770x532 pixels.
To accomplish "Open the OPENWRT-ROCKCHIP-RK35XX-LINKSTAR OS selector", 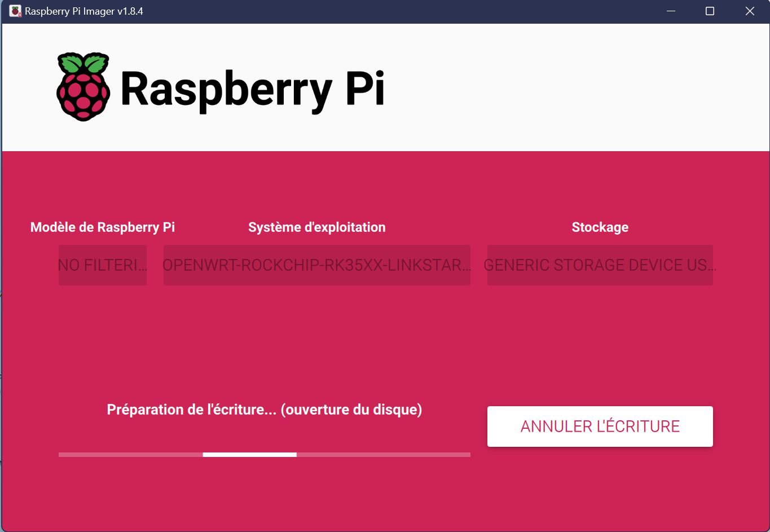I will pos(316,265).
